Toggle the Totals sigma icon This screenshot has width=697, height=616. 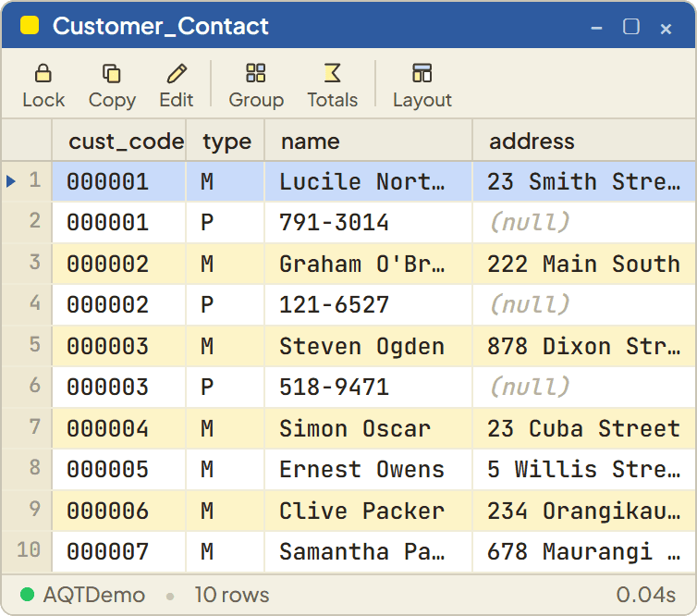coord(332,73)
